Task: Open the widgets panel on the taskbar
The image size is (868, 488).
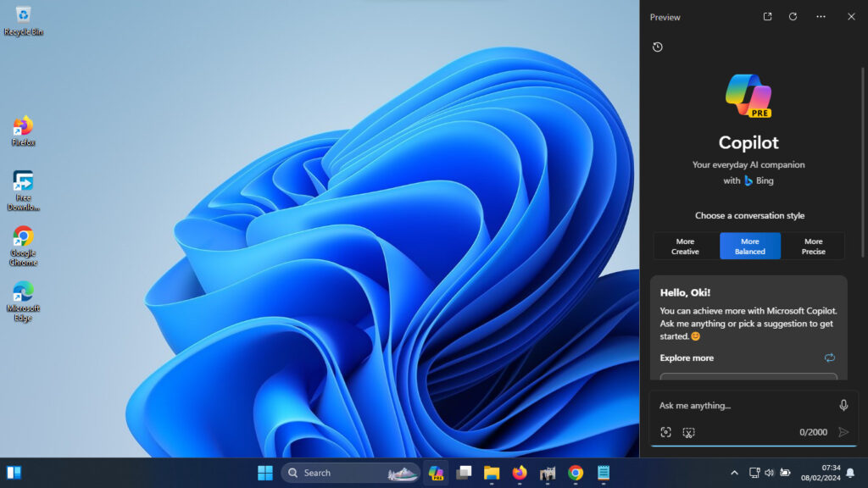Action: click(x=14, y=473)
